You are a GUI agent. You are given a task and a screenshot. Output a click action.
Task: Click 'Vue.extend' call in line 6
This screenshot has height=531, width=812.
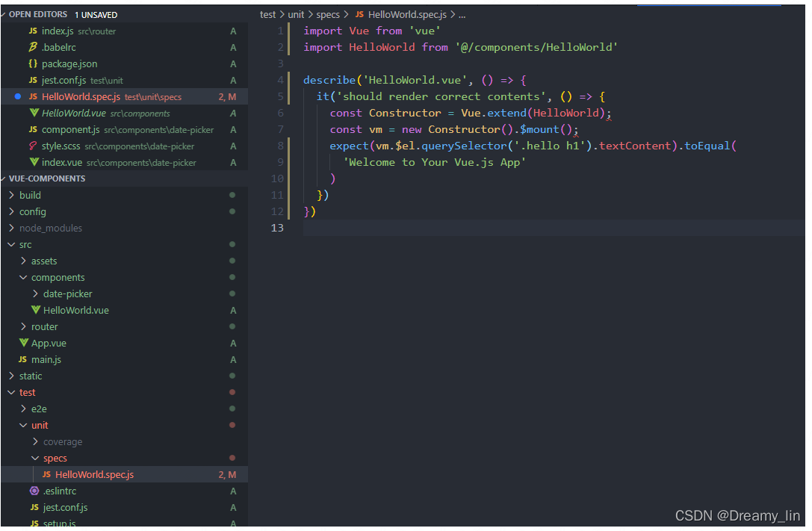[494, 113]
